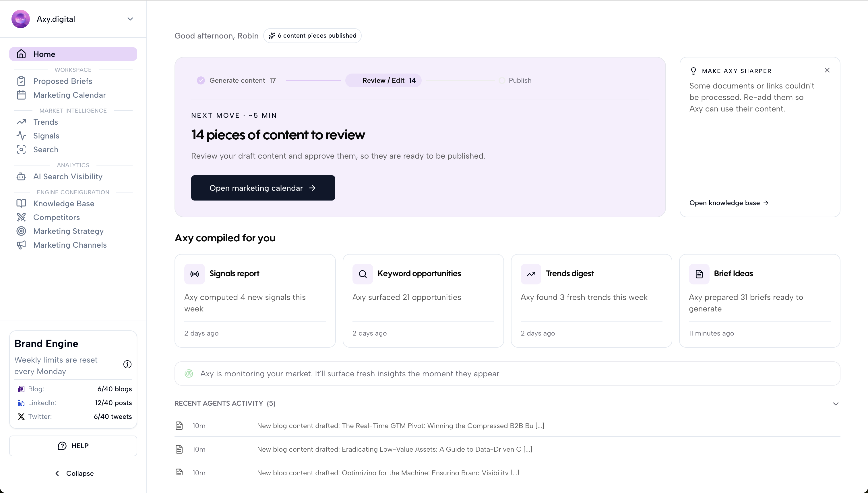
Task: Click the Brief Ideas document icon
Action: point(699,274)
